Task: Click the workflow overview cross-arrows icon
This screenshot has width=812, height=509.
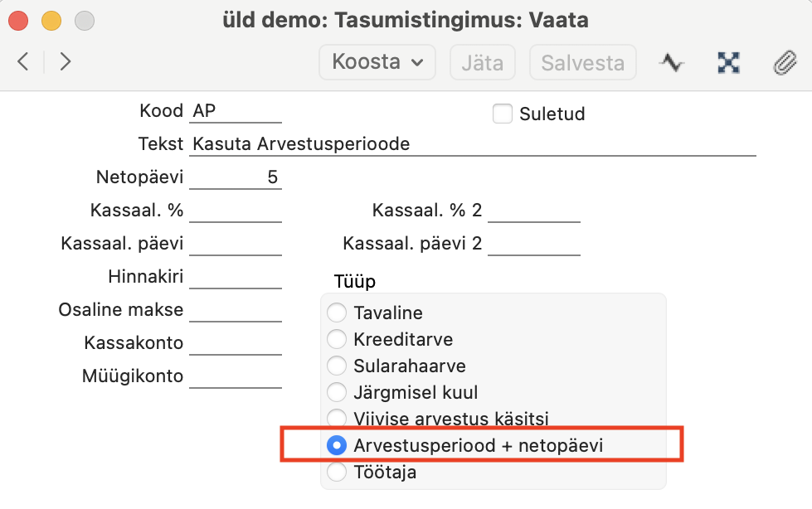Action: (728, 63)
